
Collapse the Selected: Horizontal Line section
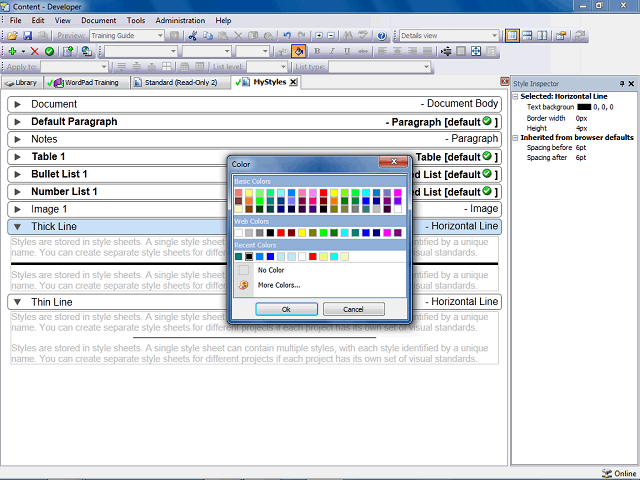(x=516, y=96)
